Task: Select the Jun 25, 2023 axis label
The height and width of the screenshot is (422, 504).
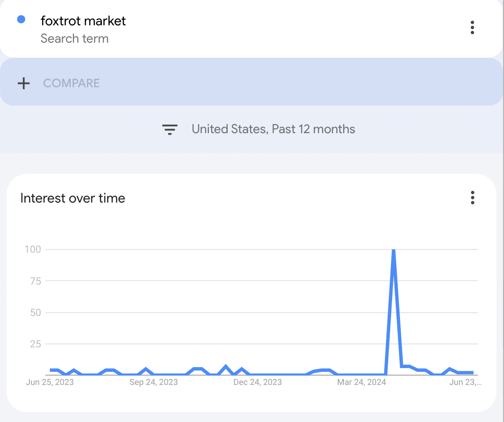Action: pyautogui.click(x=50, y=382)
